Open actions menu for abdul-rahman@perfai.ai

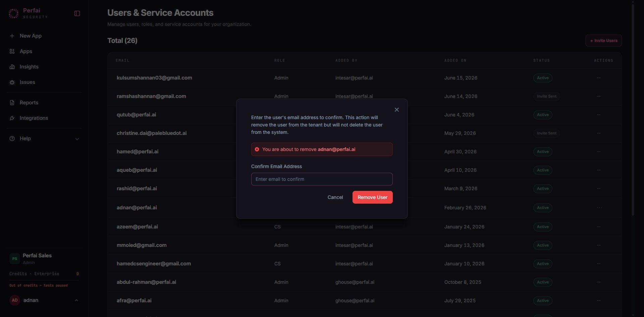pyautogui.click(x=598, y=282)
